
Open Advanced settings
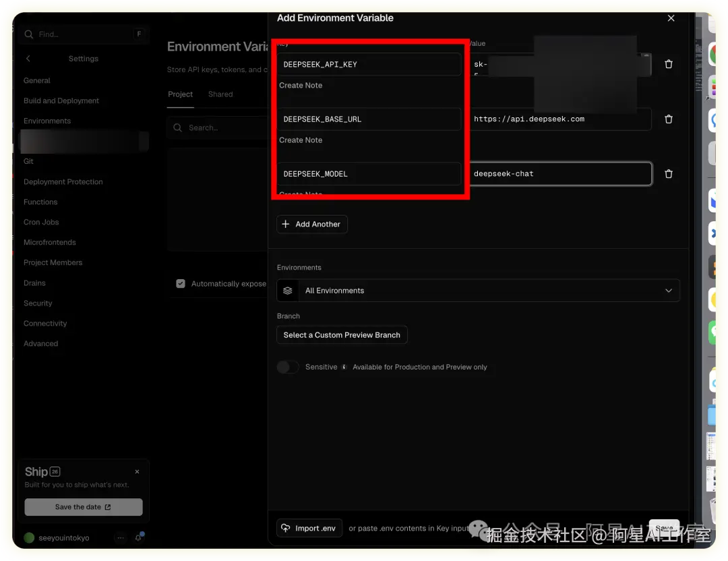[x=41, y=344]
